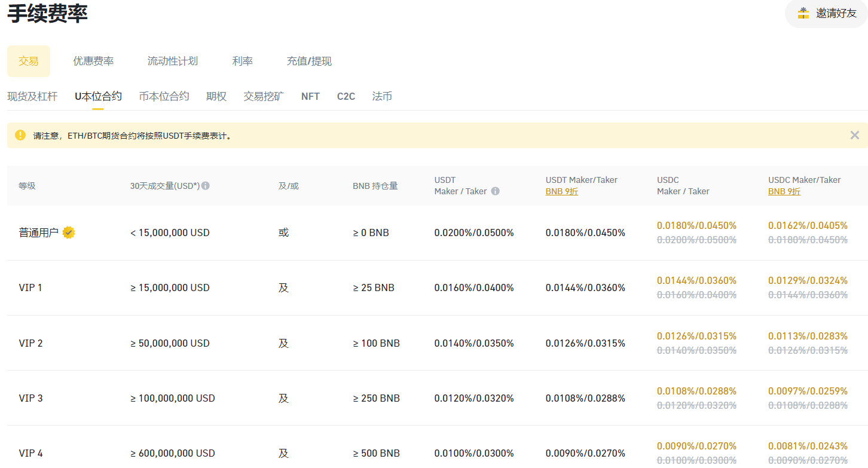Open the 流动性计划 tab
The image size is (868, 468).
click(x=173, y=61)
